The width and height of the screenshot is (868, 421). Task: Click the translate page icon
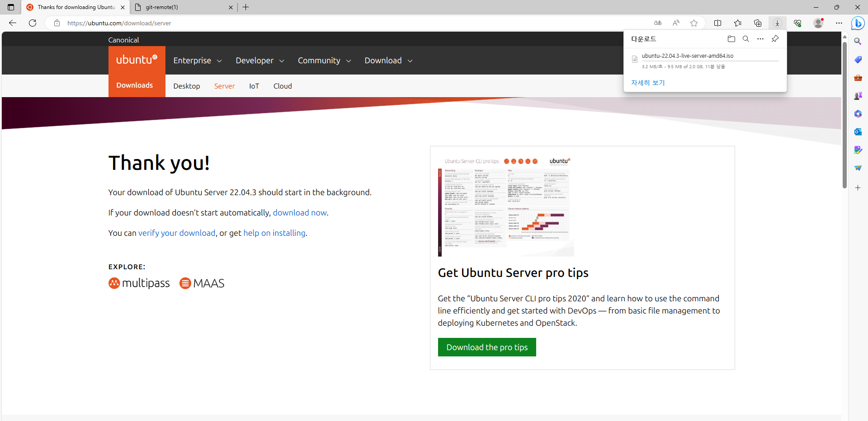click(658, 23)
